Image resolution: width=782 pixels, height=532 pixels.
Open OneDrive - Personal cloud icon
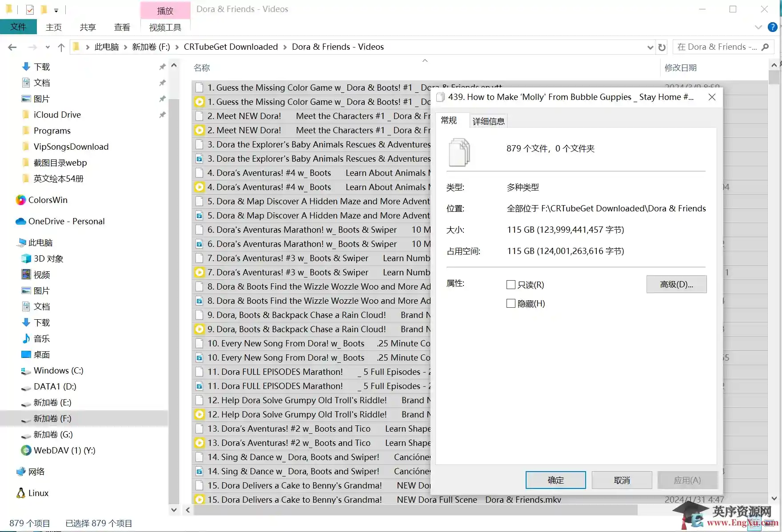point(21,221)
